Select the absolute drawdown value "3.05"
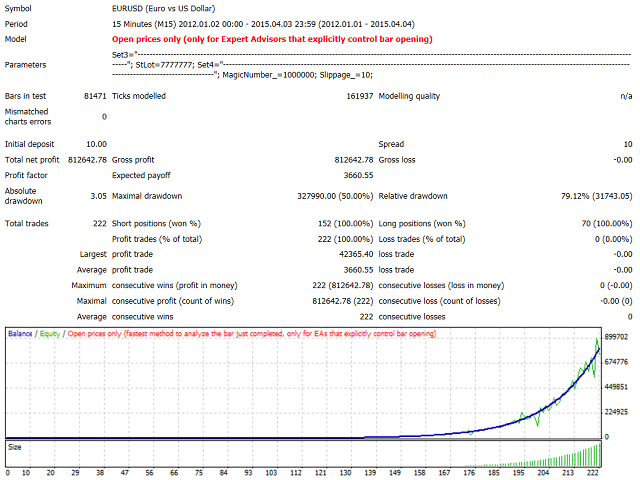The width and height of the screenshot is (640, 480). tap(98, 196)
